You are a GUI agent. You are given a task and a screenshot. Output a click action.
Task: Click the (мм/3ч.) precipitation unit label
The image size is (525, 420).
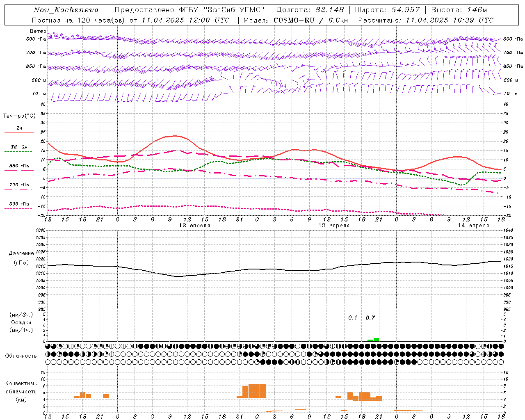pyautogui.click(x=21, y=315)
